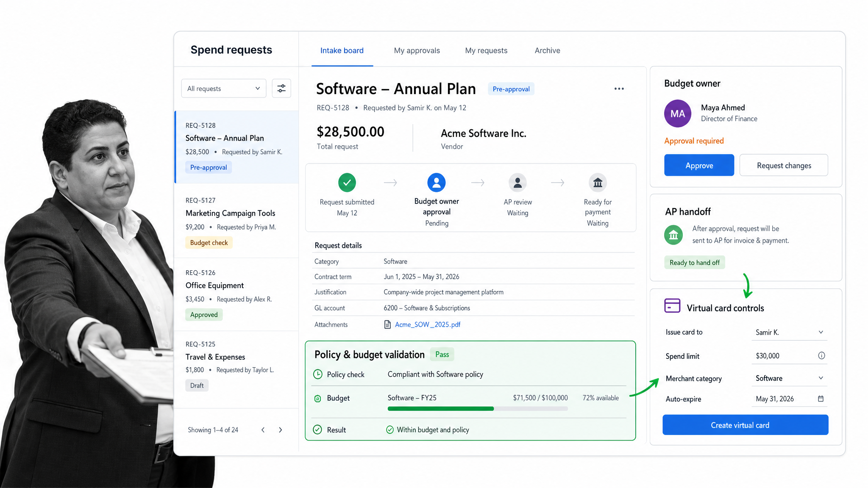Click the $71,500 / $100,000 budget figure
868x488 pixels.
click(540, 398)
